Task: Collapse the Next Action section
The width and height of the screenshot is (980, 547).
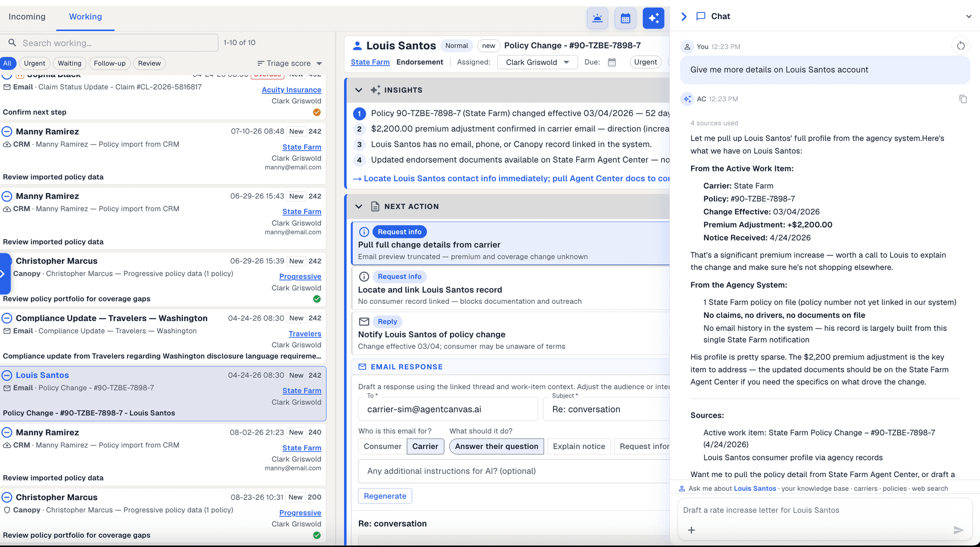Action: 358,206
